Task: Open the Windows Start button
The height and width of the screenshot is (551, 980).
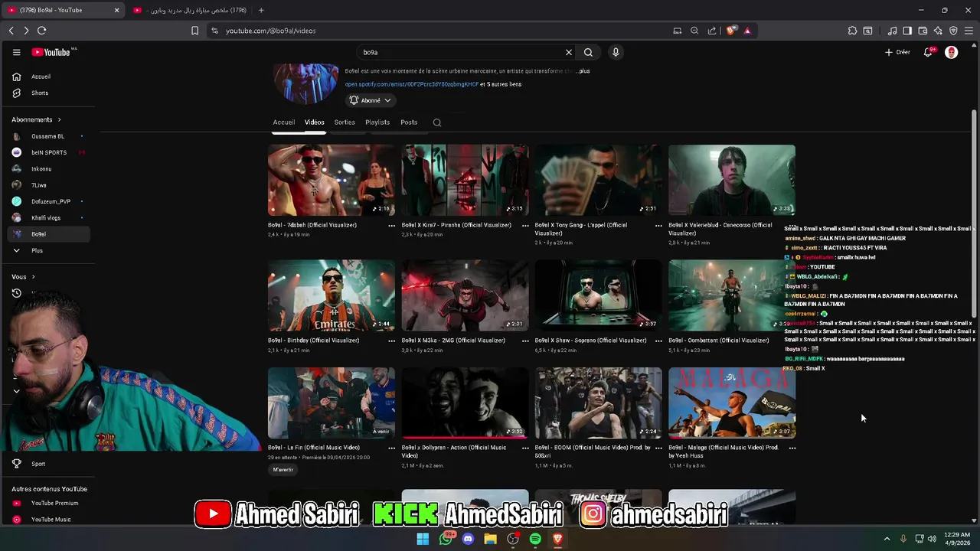Action: pos(423,539)
